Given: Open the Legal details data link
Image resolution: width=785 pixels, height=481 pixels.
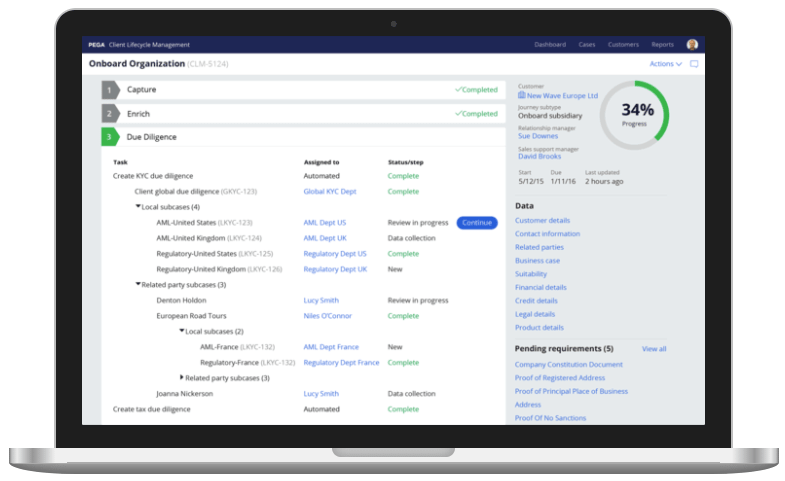Looking at the screenshot, I should coord(535,314).
